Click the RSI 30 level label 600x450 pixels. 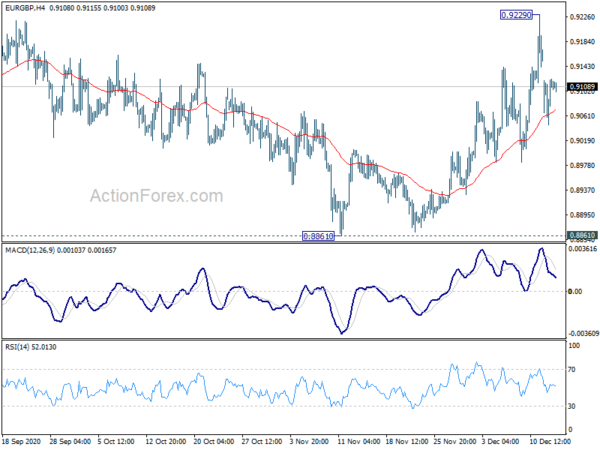tap(572, 406)
